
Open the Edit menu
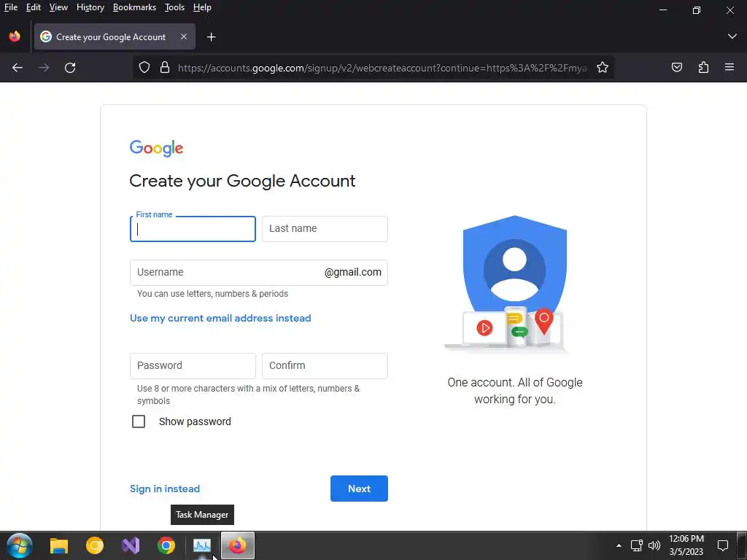point(34,7)
